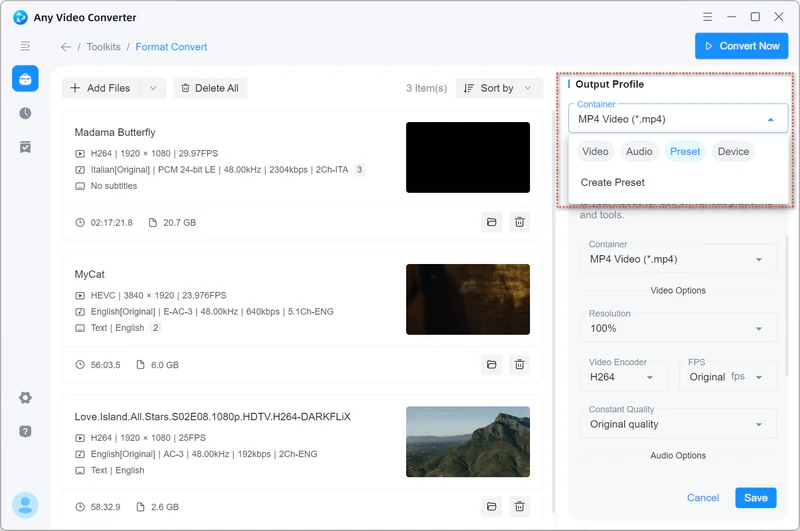Screen dimensions: 800x531
Task: Click Delete All button
Action: (x=210, y=88)
